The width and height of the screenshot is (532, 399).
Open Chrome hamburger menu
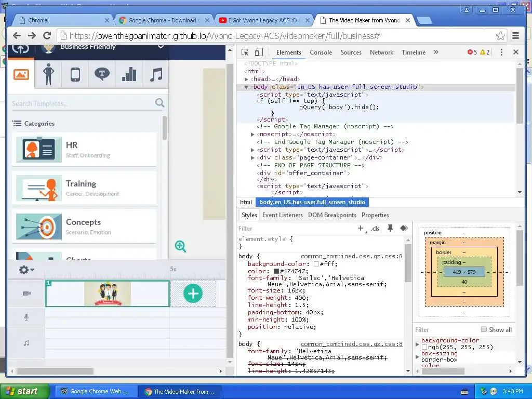point(516,36)
